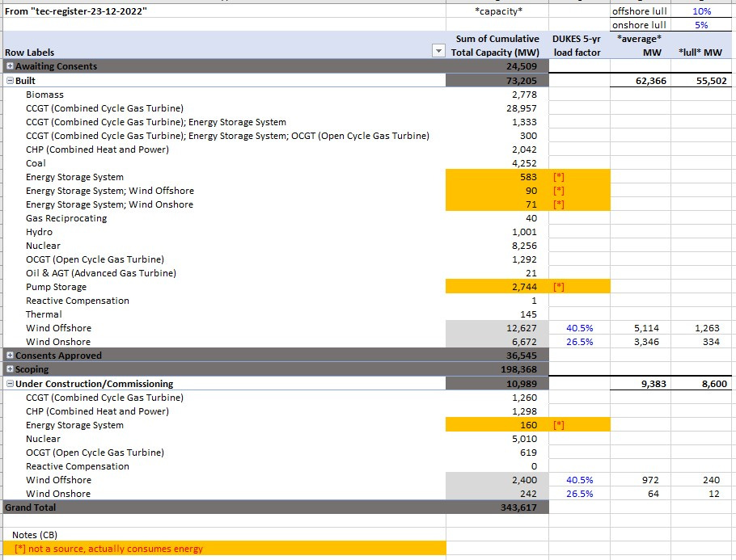Click the Pump Storage value 2,744
Viewport: 736px width, 560px height.
pos(497,287)
